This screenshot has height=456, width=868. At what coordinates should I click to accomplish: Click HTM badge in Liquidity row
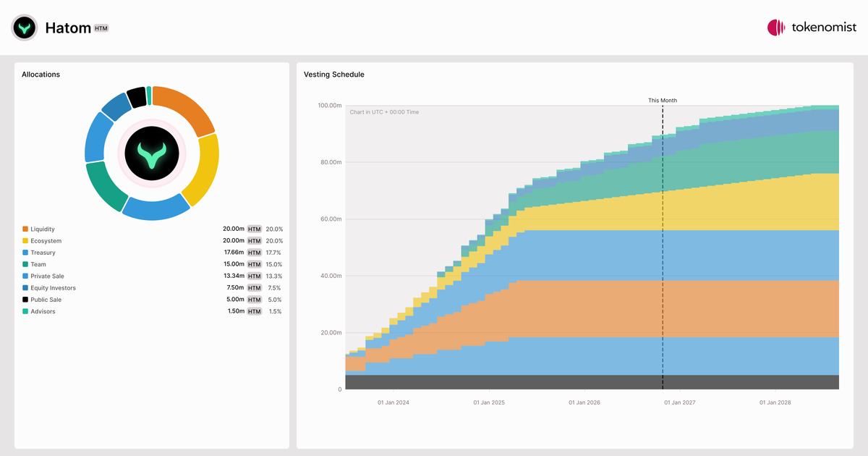point(254,229)
